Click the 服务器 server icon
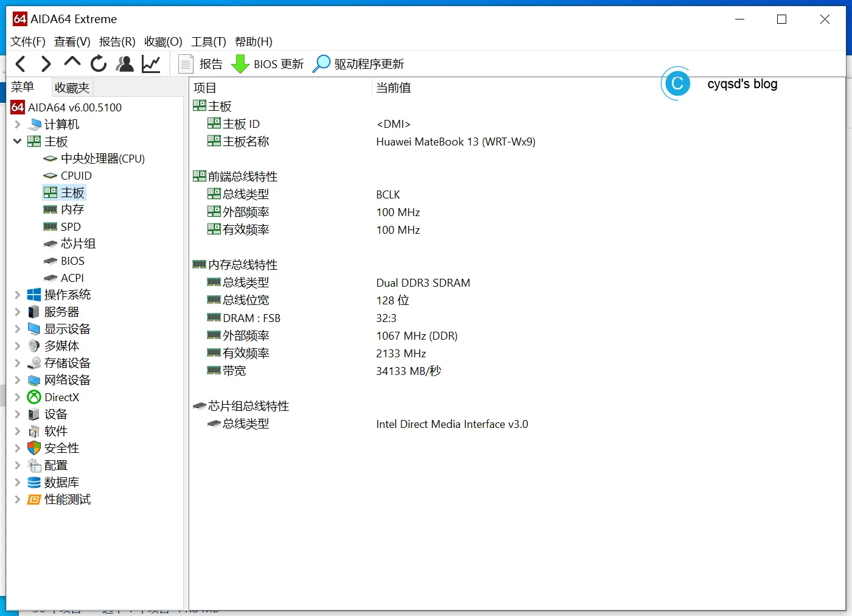This screenshot has width=852, height=616. click(x=34, y=312)
